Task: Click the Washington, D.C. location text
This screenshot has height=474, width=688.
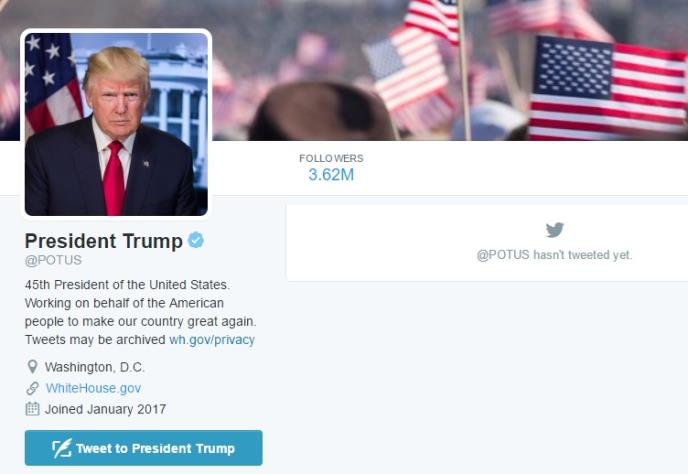Action: tap(95, 367)
